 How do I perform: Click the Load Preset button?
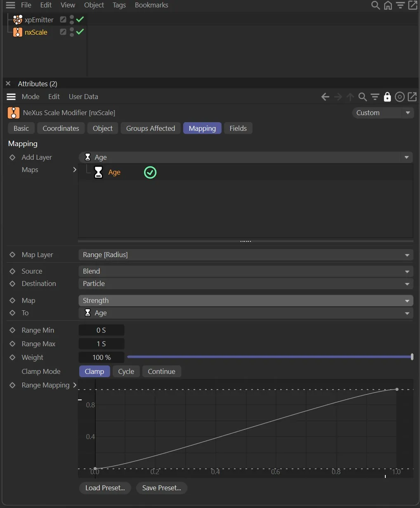(x=105, y=488)
